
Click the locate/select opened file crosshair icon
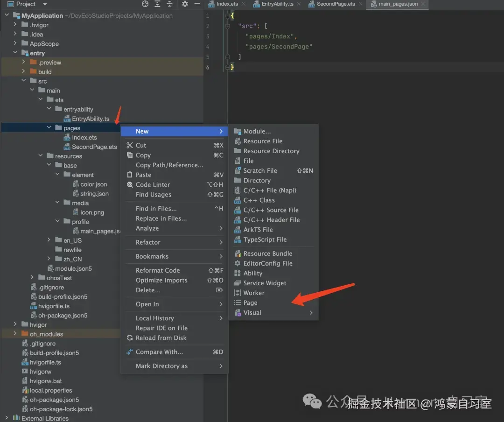[145, 4]
